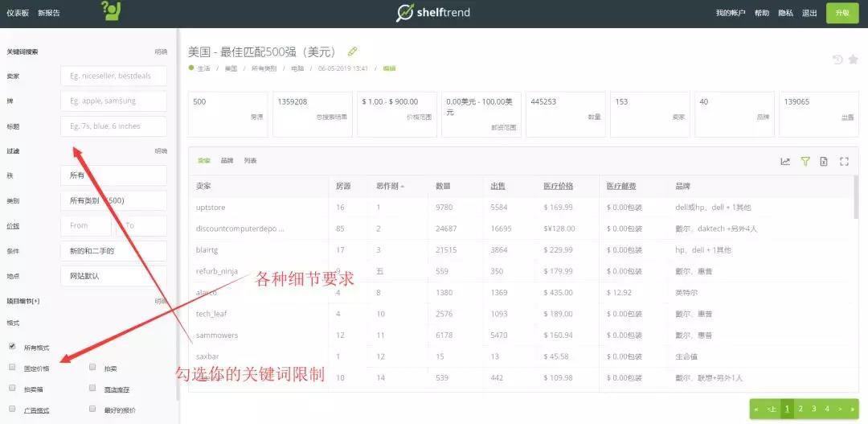Open 新报告 in top navigation
The width and height of the screenshot is (868, 424).
pyautogui.click(x=49, y=13)
